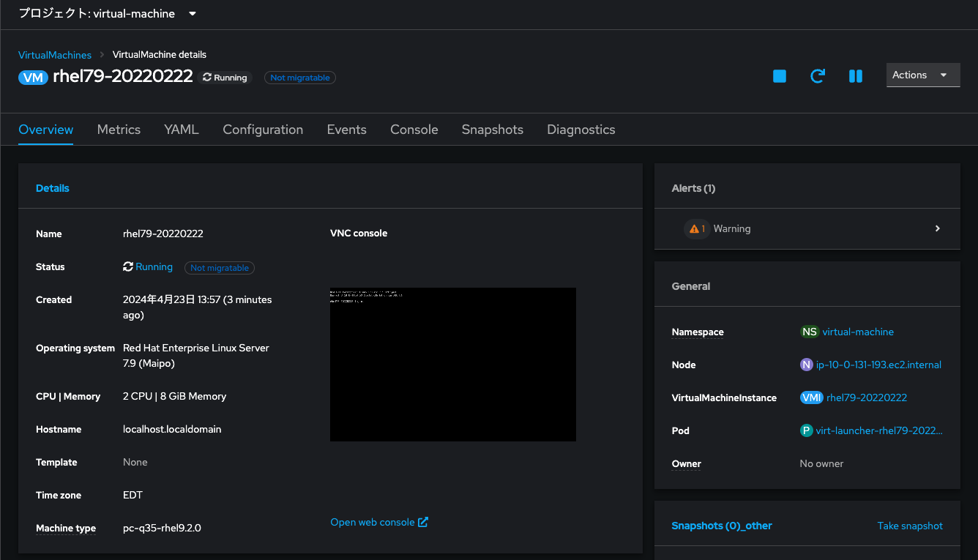Click the Running badge beside VM title
978x560 pixels.
click(x=225, y=78)
